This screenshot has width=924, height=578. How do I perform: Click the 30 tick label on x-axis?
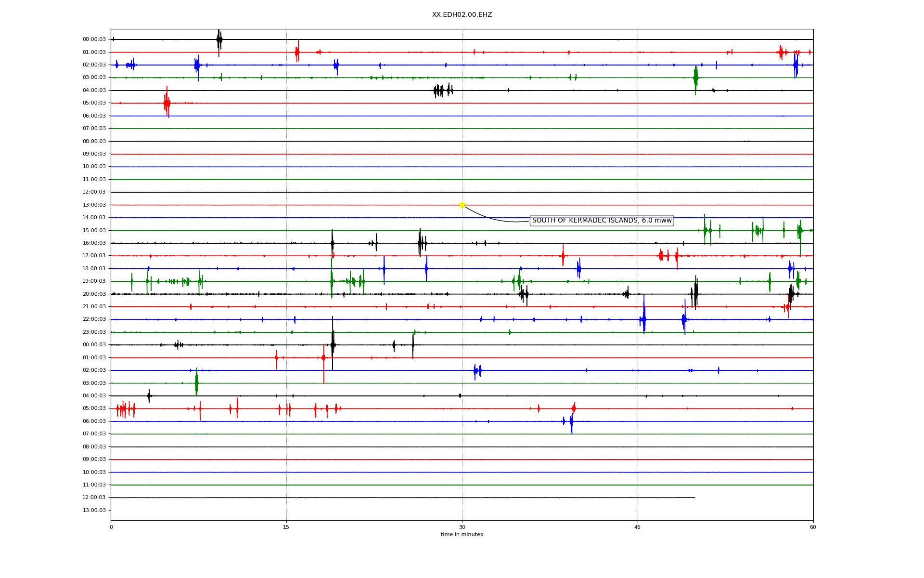tap(462, 527)
